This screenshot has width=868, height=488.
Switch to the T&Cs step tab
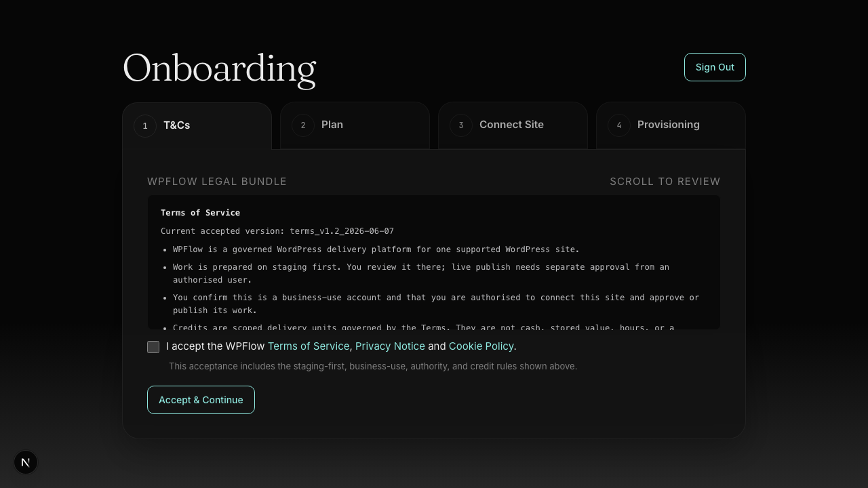click(x=197, y=125)
